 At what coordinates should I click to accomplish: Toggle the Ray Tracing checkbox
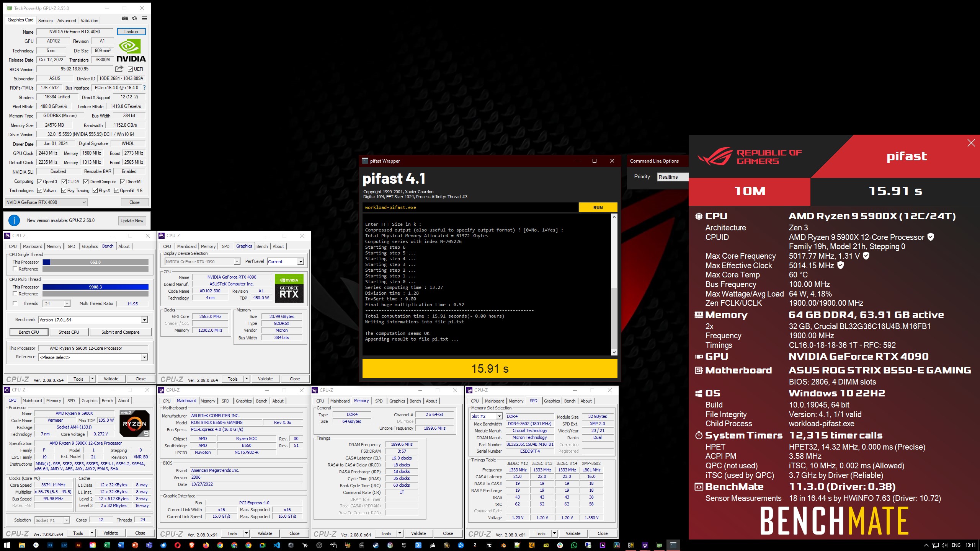[x=64, y=190]
